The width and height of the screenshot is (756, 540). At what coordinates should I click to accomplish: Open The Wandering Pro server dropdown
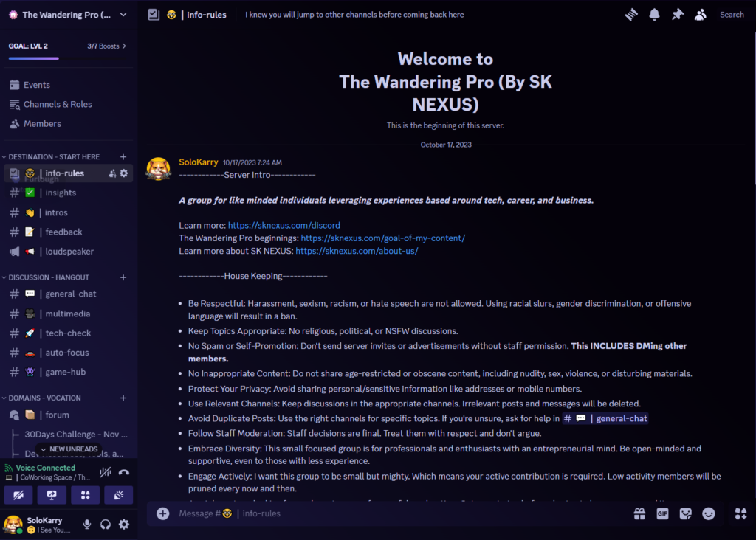coord(68,15)
